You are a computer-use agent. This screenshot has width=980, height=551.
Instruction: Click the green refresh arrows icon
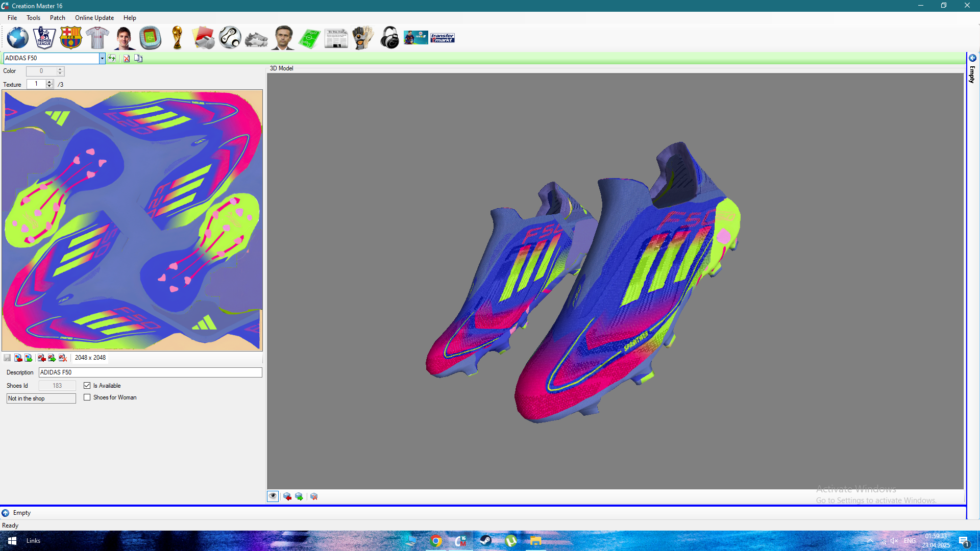[x=112, y=58]
